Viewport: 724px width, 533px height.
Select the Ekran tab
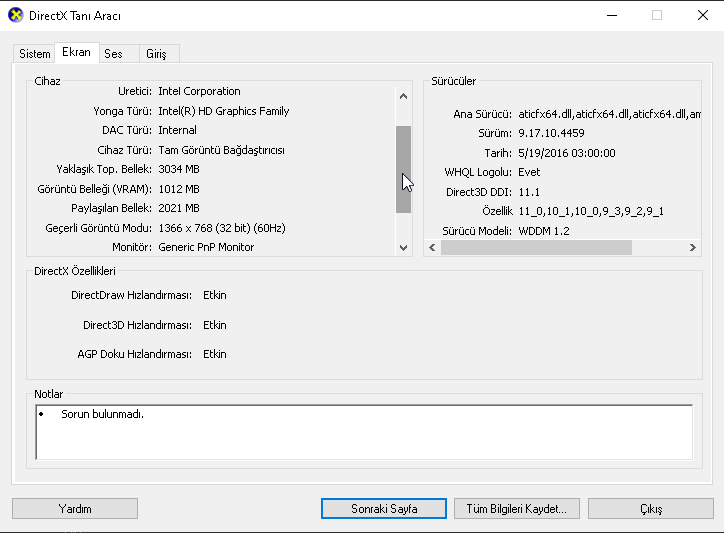[76, 52]
